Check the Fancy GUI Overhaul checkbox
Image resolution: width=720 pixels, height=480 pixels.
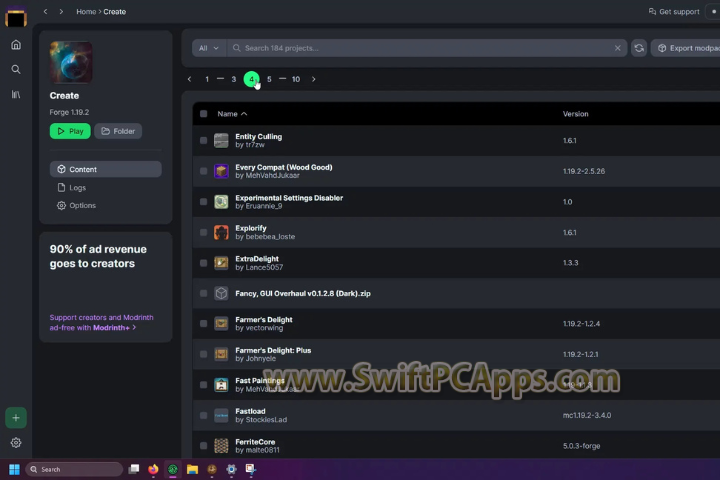pos(203,293)
